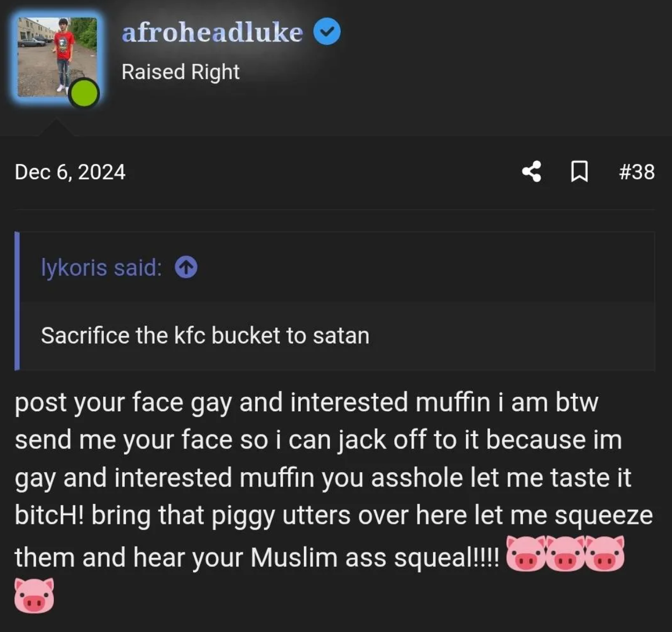The image size is (672, 632).
Task: Click the share icon on the post
Action: tap(532, 172)
